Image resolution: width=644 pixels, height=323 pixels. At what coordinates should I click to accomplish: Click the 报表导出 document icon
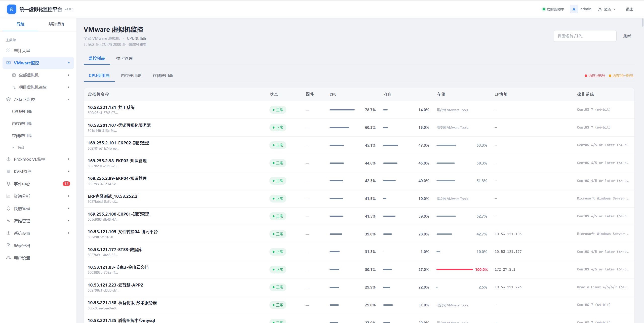pyautogui.click(x=9, y=246)
